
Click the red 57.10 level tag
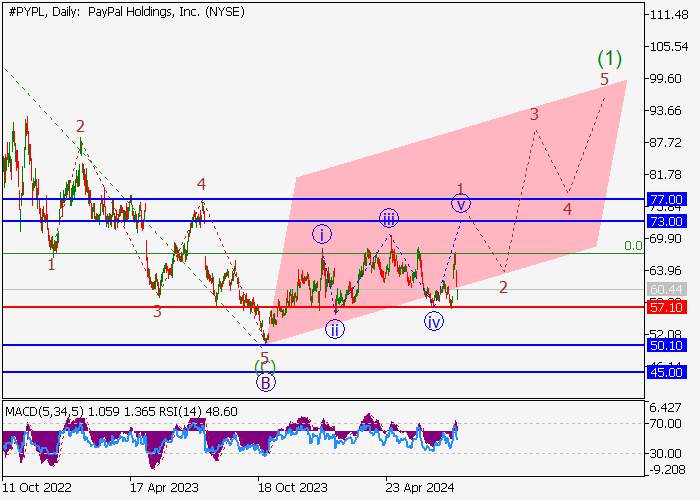(667, 307)
